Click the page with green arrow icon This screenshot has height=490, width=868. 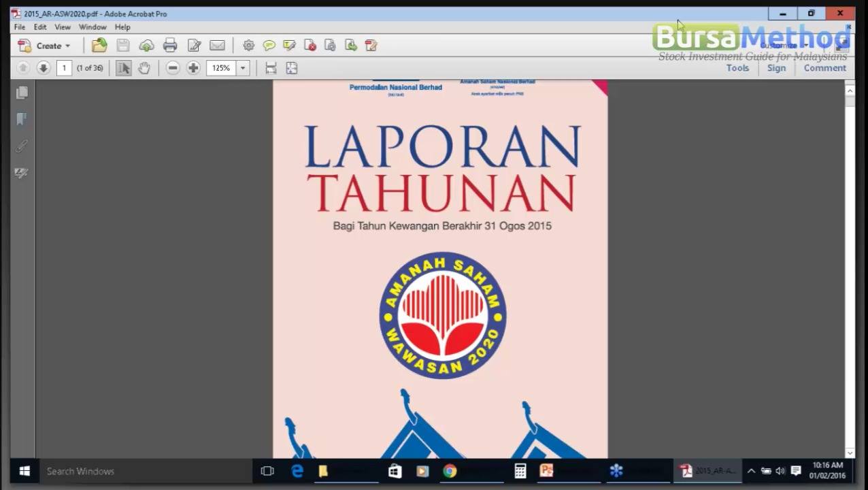[x=350, y=46]
